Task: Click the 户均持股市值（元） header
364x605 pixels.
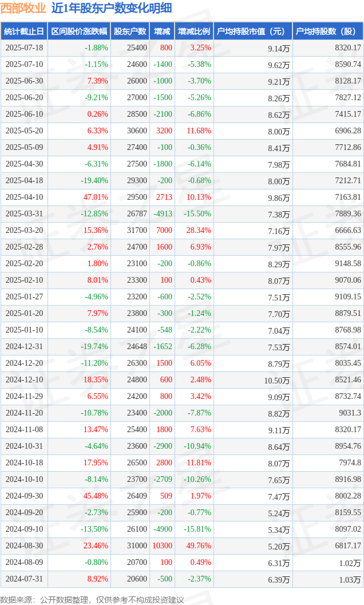Action: pyautogui.click(x=253, y=31)
